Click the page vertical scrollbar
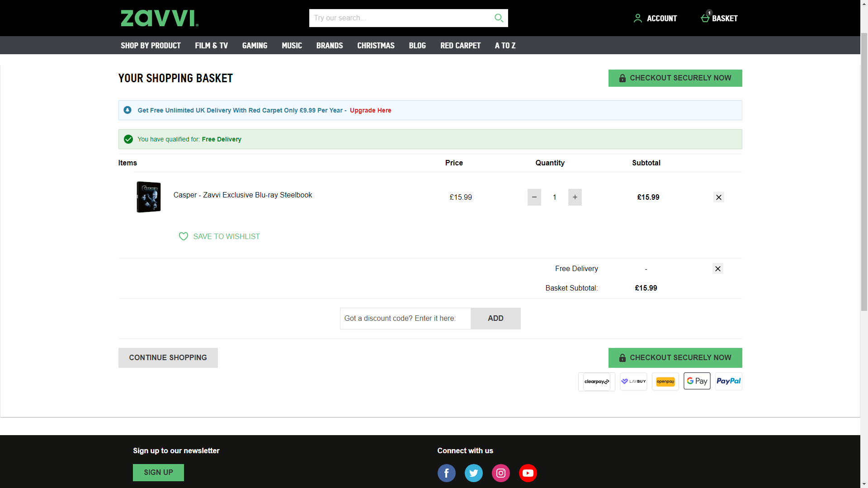 tap(864, 172)
